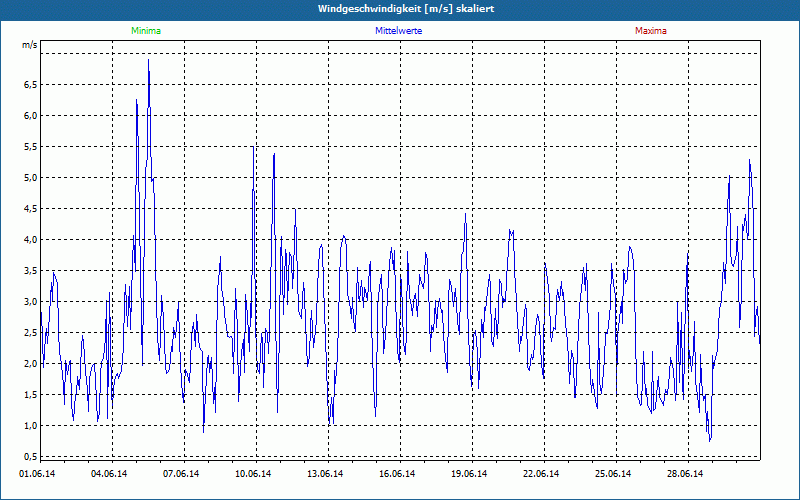Click the 10.06.14 date label
Viewport: 800px width, 500px height.
click(x=253, y=474)
